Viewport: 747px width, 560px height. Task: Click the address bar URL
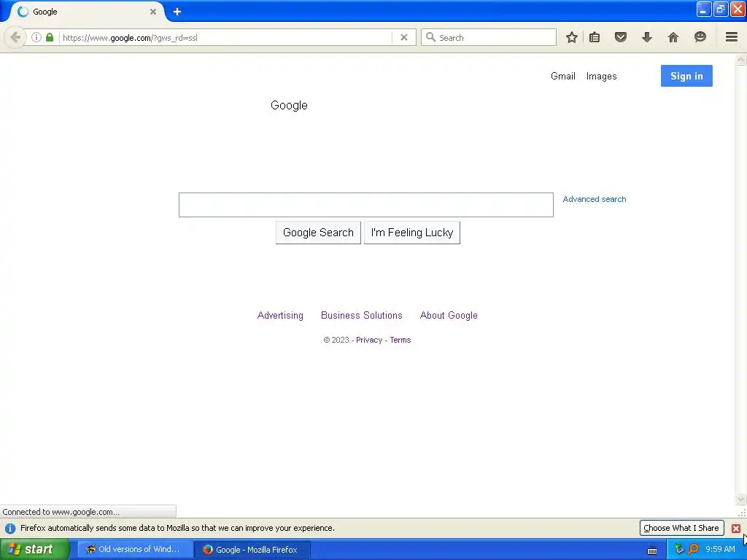tap(130, 38)
